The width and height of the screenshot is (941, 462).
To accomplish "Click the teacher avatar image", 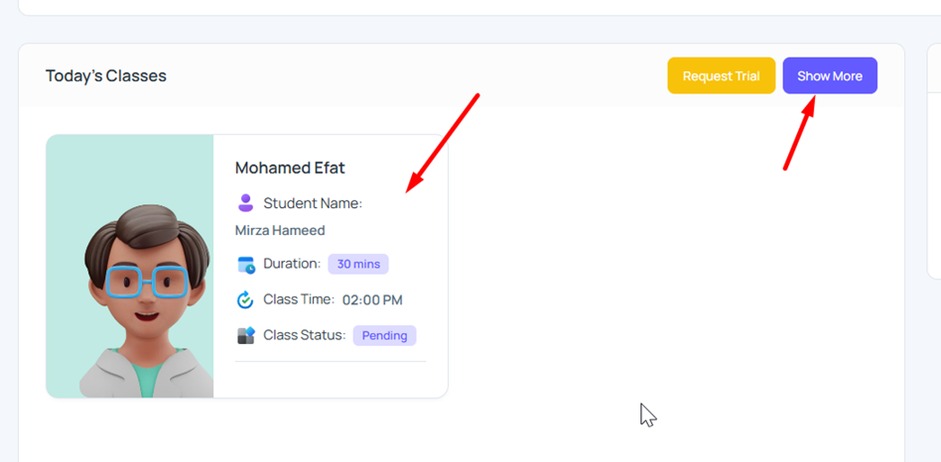I will 130,266.
